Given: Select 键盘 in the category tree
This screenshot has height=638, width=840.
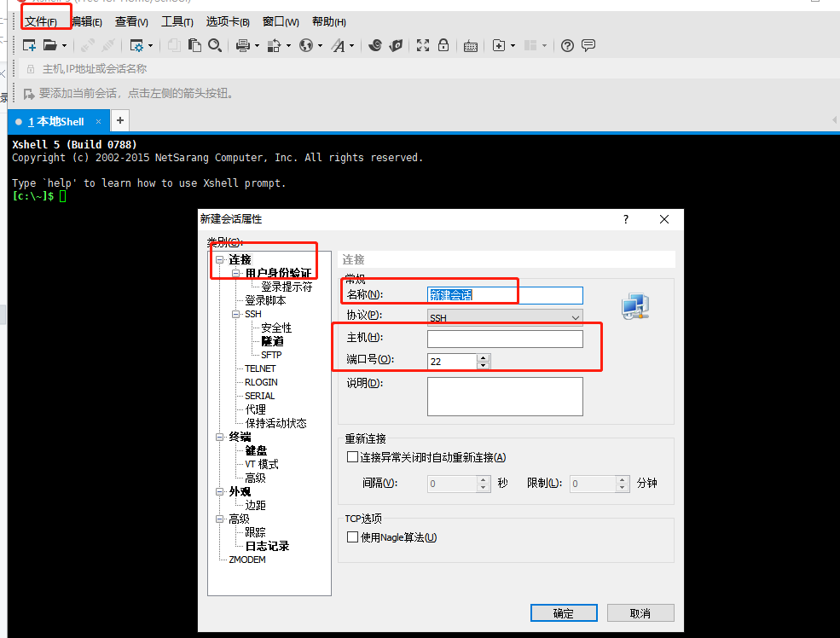Looking at the screenshot, I should click(x=256, y=450).
